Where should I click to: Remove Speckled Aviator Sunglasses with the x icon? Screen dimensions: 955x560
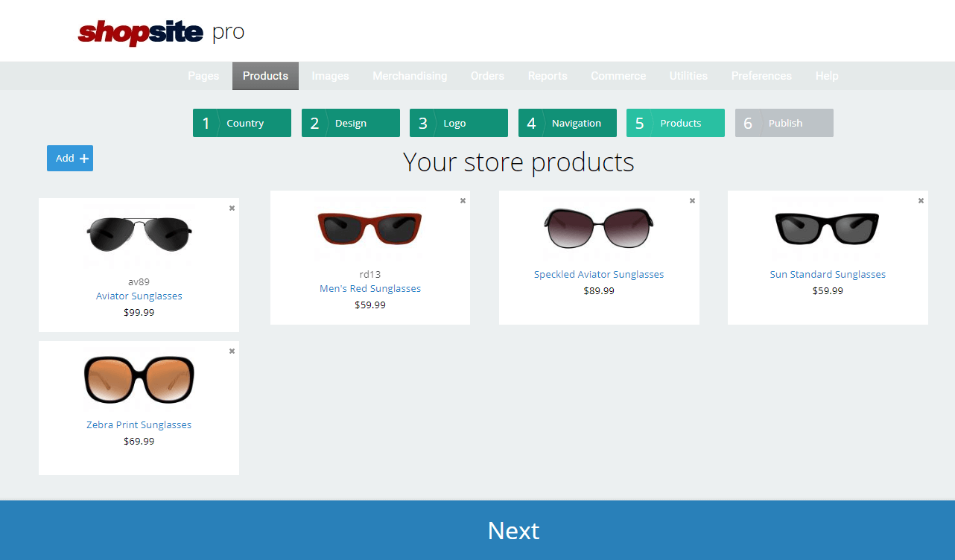(x=692, y=201)
